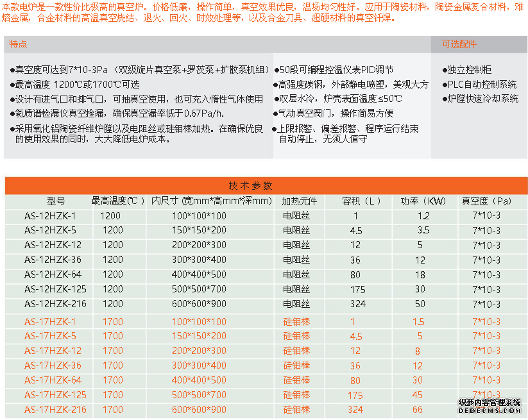Click the 可选配件 section header
The width and height of the screenshot is (528, 420).
[x=459, y=44]
